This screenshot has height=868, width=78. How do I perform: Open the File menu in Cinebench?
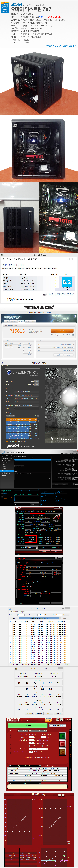[3, 366]
